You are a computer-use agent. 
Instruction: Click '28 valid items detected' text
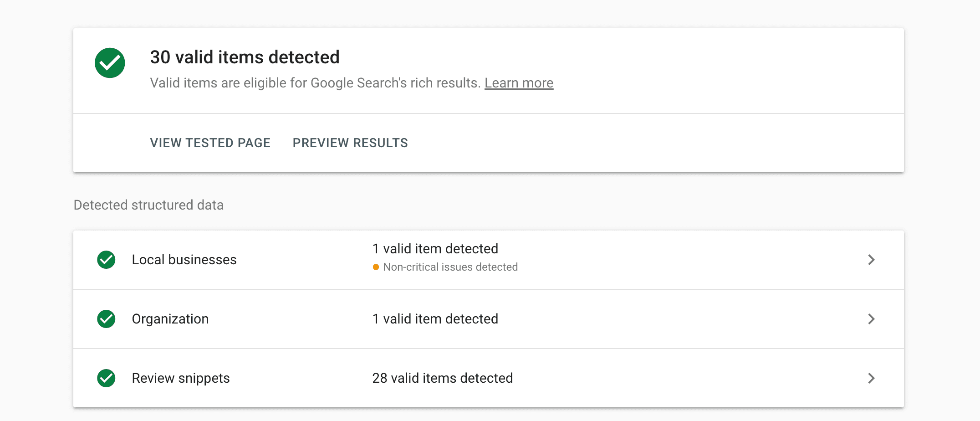(442, 378)
